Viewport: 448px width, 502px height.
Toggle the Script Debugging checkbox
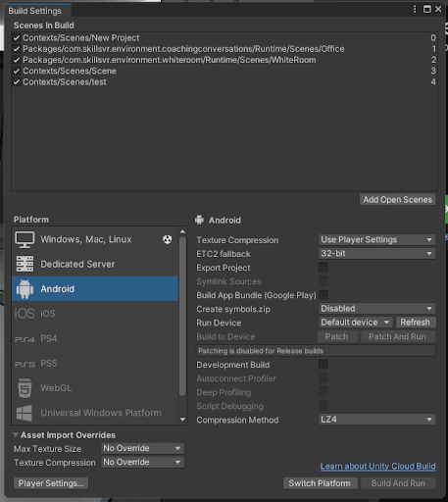point(324,406)
